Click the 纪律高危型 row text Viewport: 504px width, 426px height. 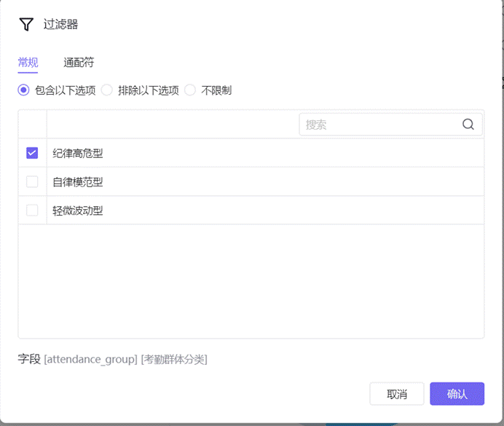[78, 153]
